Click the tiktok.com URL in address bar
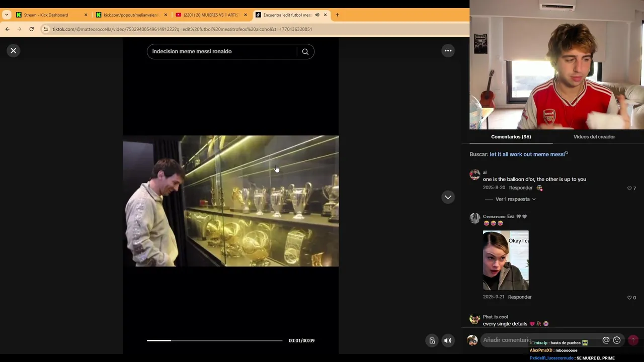 182,29
